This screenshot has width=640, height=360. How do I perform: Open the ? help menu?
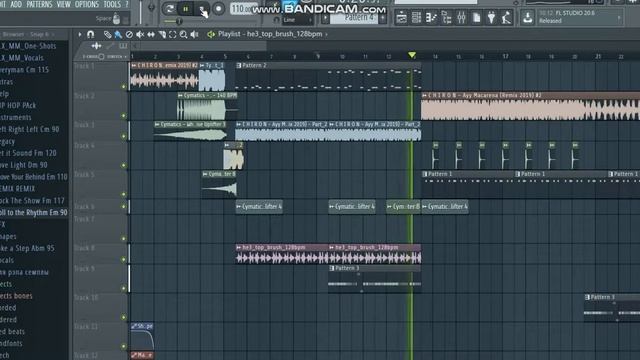pyautogui.click(x=127, y=4)
